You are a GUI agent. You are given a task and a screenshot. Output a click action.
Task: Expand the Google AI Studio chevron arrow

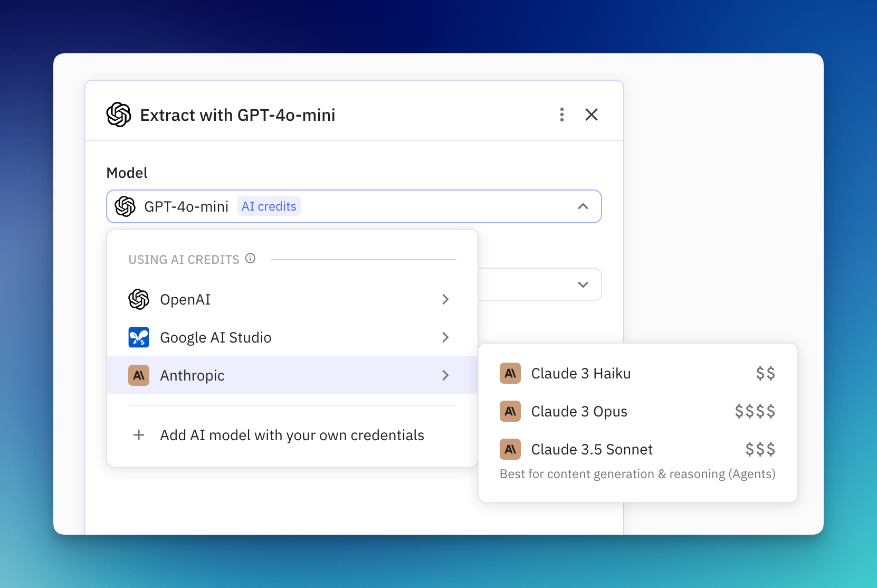[x=445, y=337]
